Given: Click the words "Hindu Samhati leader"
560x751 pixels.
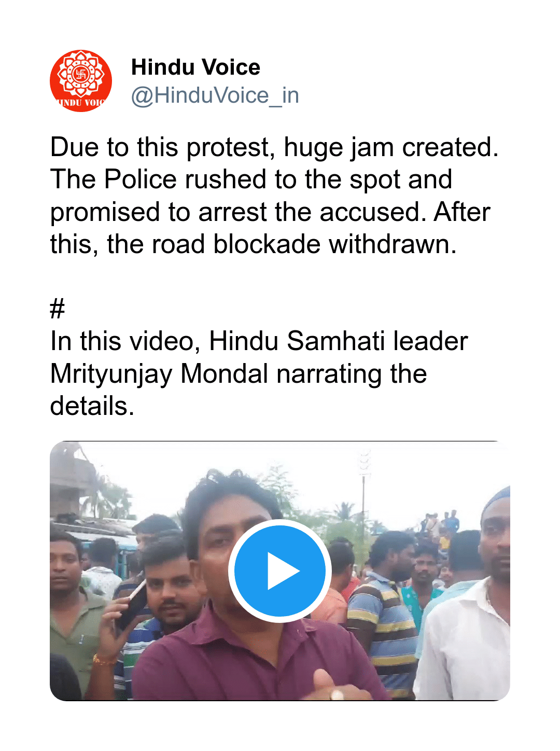Looking at the screenshot, I should pyautogui.click(x=338, y=342).
